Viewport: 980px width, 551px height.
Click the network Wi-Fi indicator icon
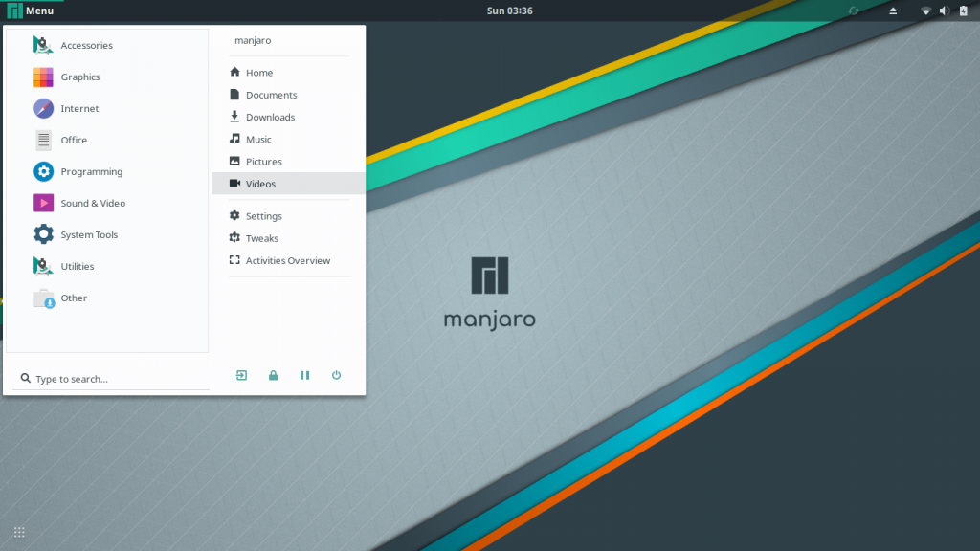coord(925,11)
